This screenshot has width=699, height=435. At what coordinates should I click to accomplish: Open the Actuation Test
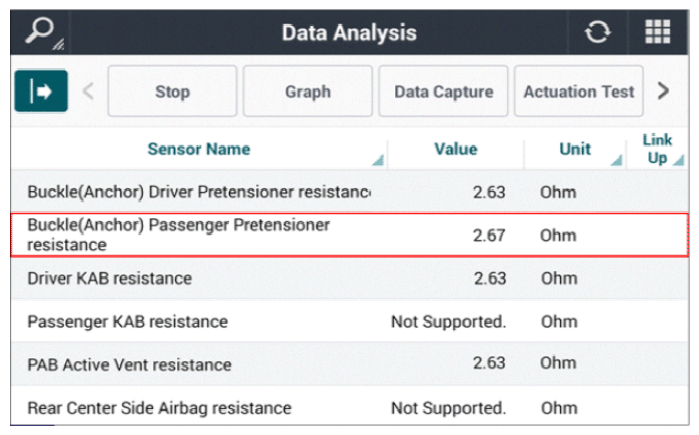[579, 91]
